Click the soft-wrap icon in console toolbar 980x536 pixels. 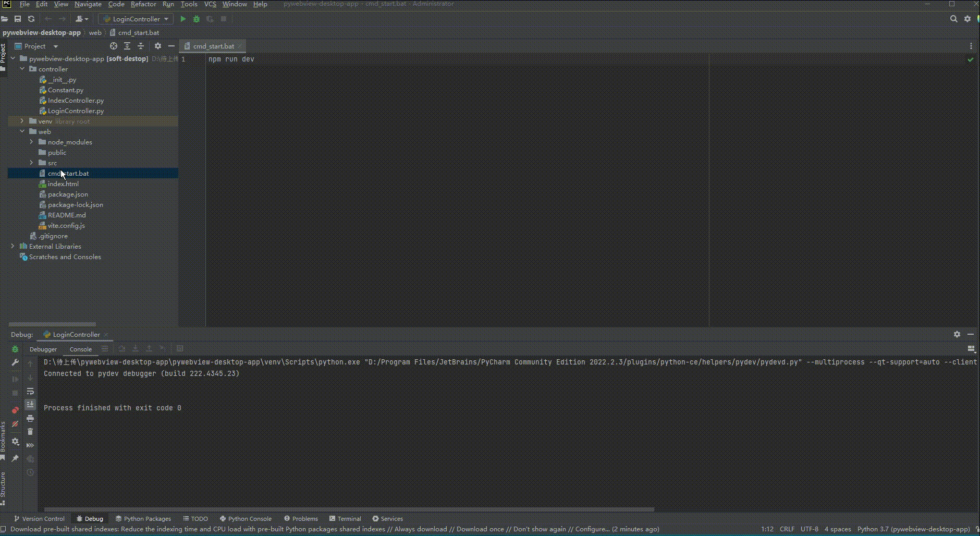point(31,392)
